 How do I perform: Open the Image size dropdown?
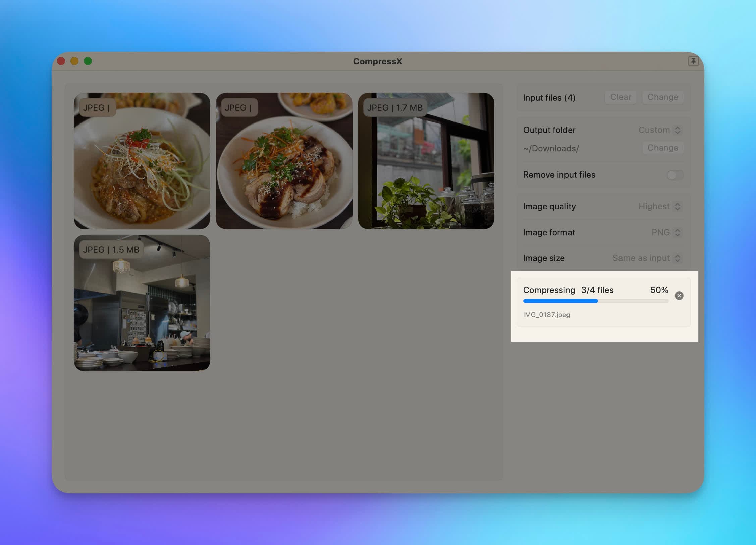click(647, 258)
